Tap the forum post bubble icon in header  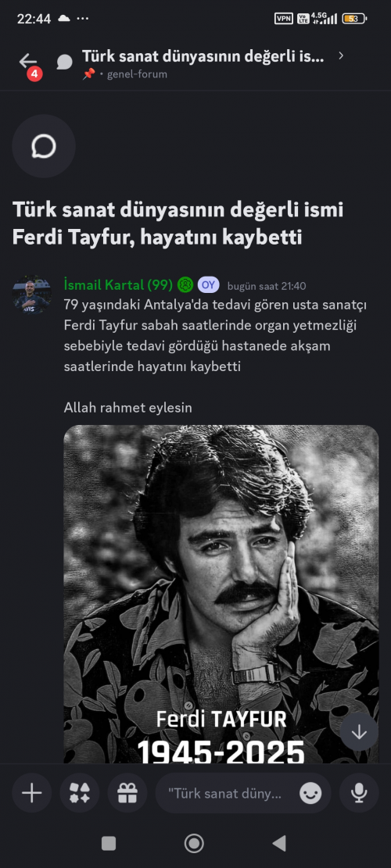coord(64,62)
